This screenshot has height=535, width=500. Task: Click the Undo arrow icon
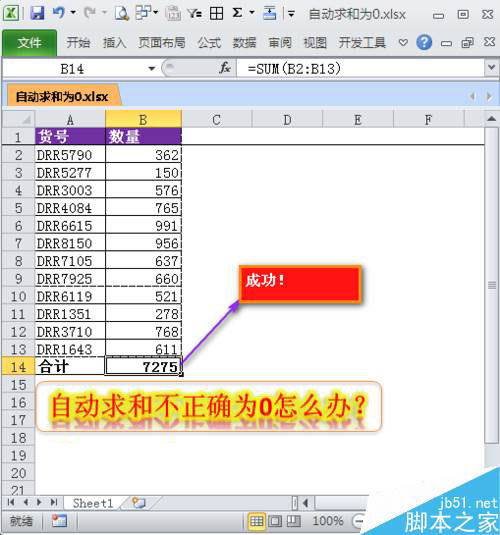point(59,13)
